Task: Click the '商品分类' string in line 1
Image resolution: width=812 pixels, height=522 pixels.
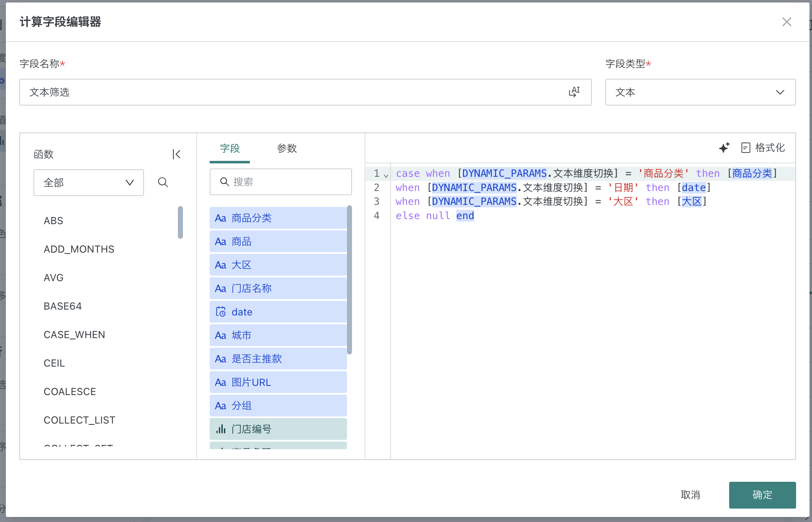Action: pos(663,173)
